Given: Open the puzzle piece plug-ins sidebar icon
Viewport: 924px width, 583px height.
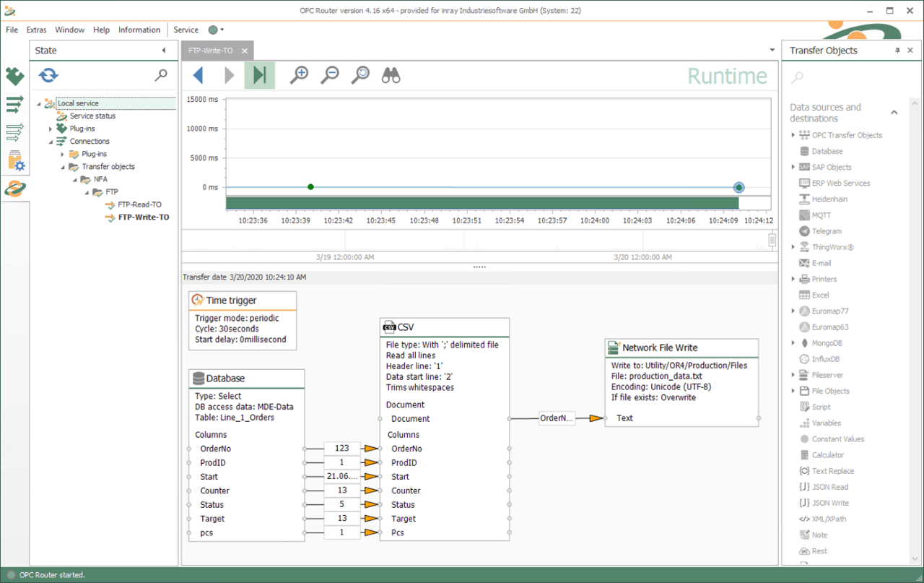Looking at the screenshot, I should click(14, 76).
